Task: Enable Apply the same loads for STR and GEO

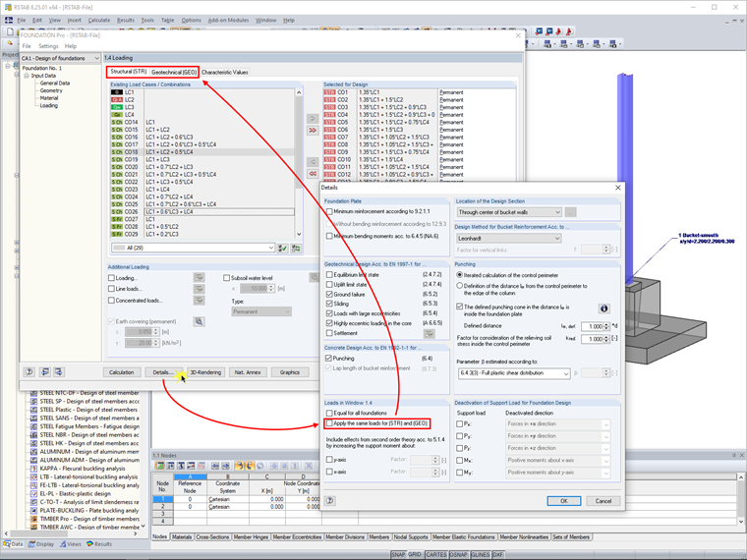Action: [329, 423]
